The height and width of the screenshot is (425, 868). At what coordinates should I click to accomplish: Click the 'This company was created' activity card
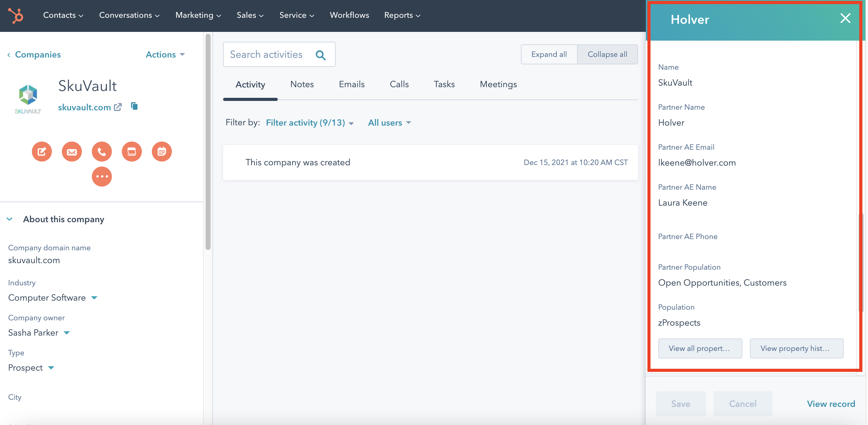[x=430, y=162]
